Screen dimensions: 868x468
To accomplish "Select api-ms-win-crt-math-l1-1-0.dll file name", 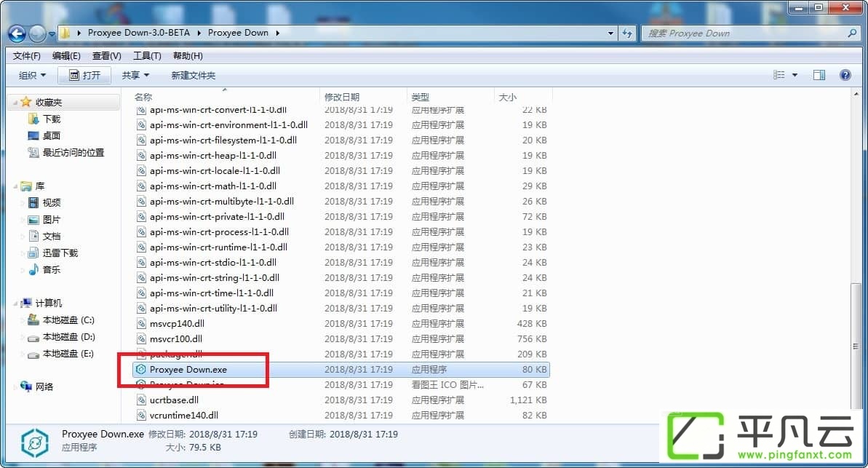I will 213,186.
